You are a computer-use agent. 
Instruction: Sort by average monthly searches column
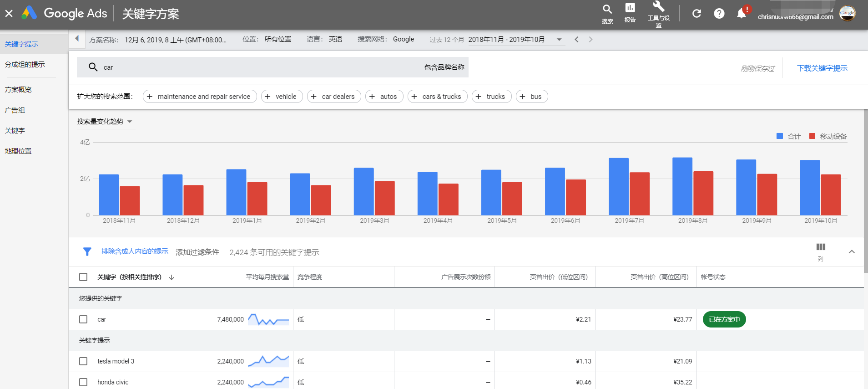click(267, 277)
